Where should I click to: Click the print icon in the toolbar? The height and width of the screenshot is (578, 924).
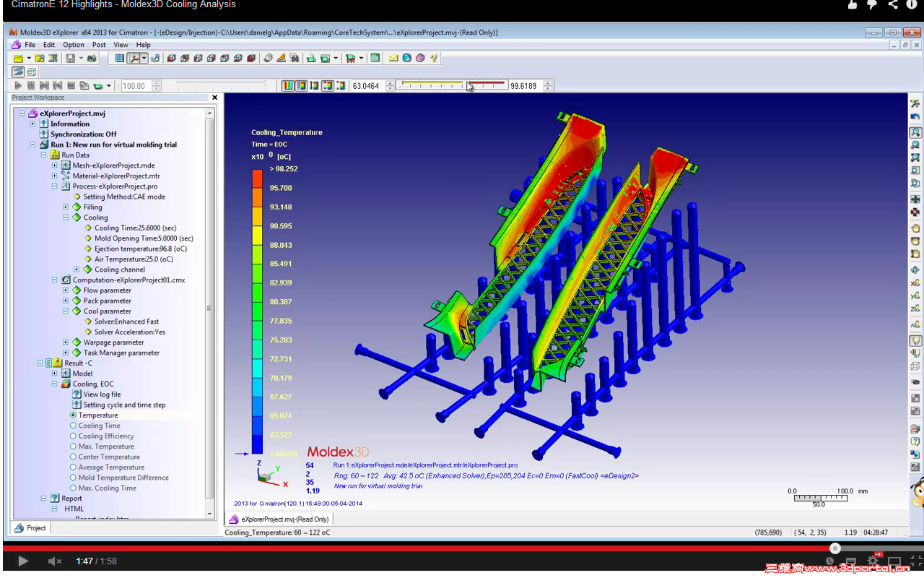[x=92, y=59]
